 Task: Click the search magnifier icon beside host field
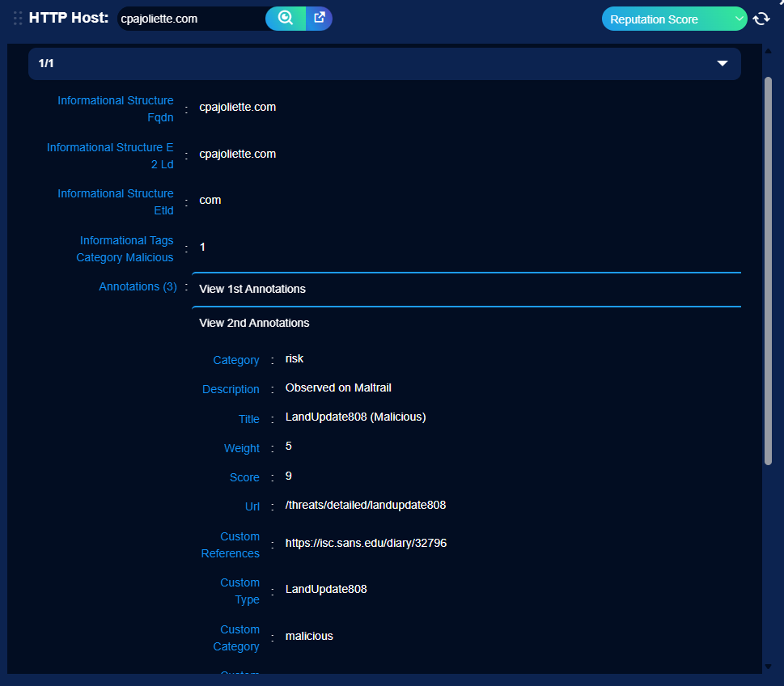286,19
